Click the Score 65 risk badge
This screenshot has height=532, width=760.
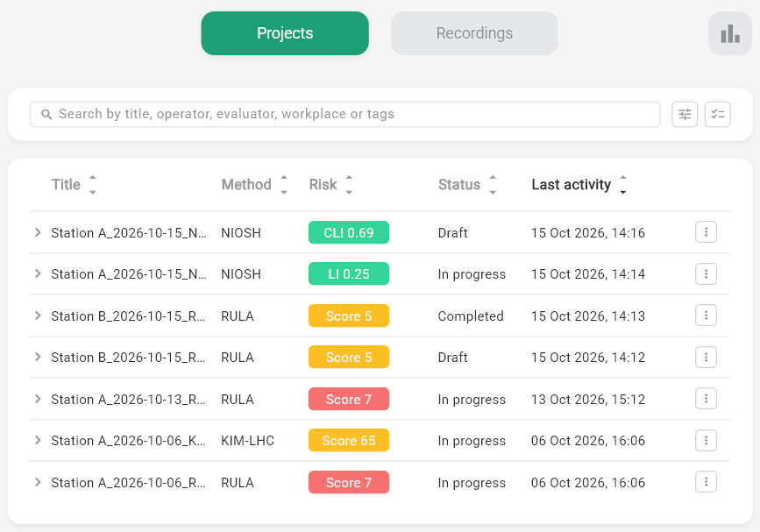[349, 441]
